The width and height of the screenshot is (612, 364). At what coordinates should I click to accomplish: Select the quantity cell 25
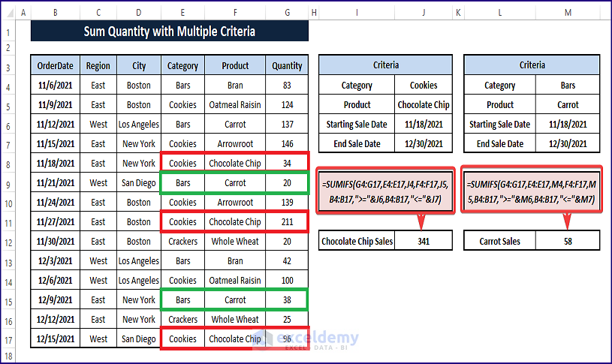coord(287,319)
